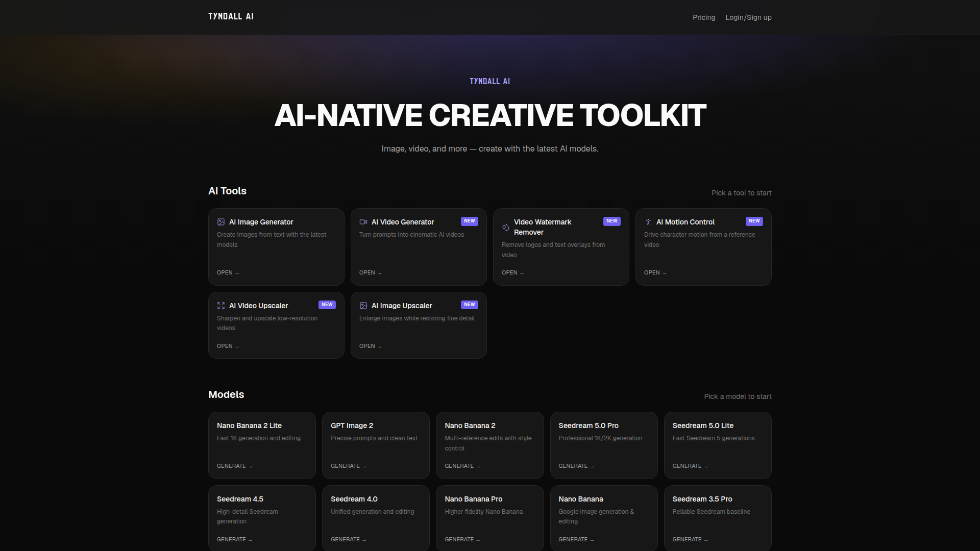Click GENERATE under Seedream 4.5
This screenshot has width=980, height=551.
(235, 539)
